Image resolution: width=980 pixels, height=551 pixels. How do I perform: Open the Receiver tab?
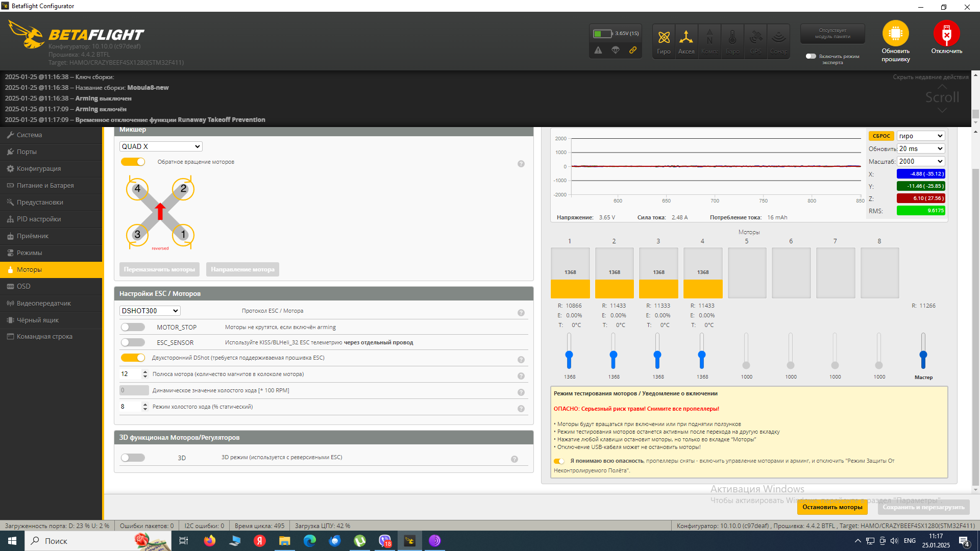click(51, 236)
